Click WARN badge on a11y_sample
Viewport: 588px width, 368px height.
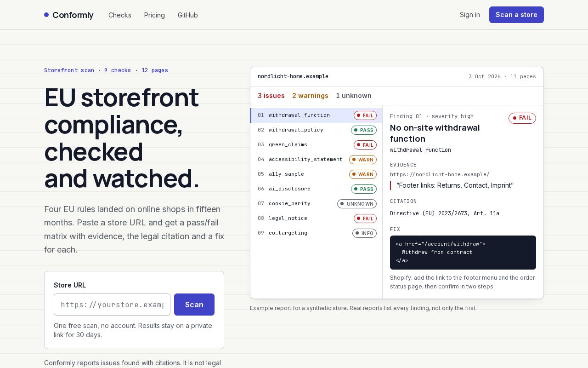click(x=363, y=174)
